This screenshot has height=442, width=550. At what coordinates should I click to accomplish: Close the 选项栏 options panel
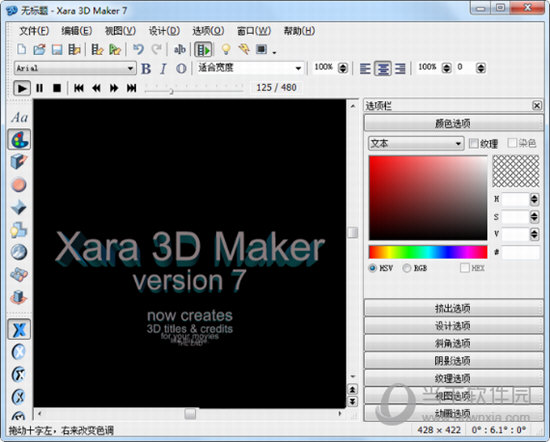pyautogui.click(x=536, y=105)
